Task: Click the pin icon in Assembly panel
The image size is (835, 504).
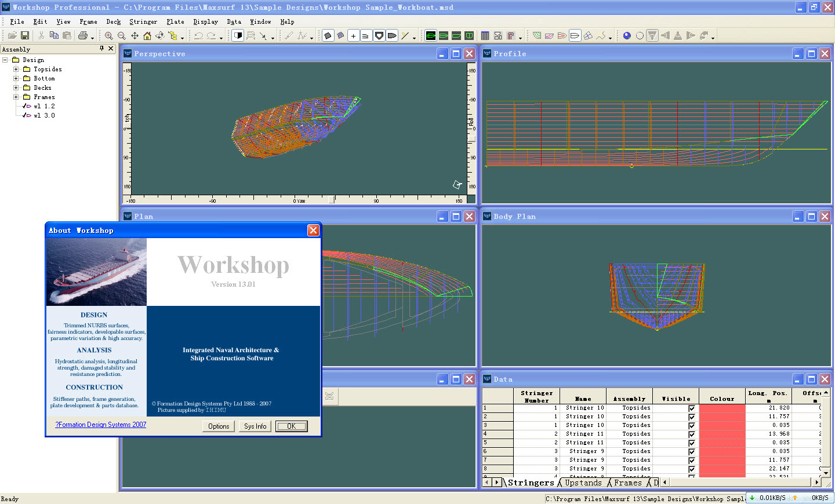Action: pos(101,49)
